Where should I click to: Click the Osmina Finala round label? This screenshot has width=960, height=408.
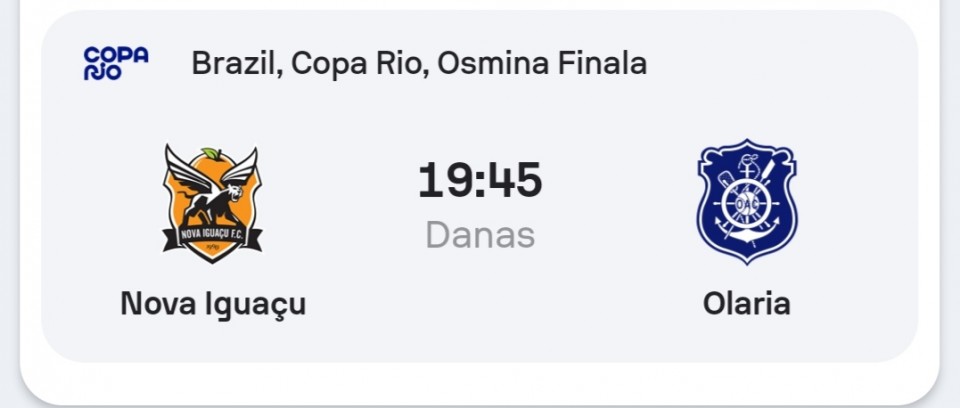(542, 63)
